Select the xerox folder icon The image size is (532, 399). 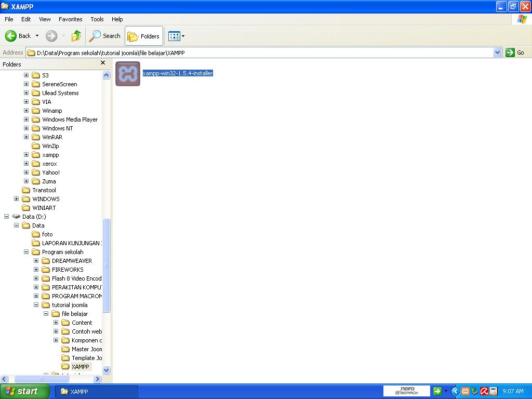coord(36,164)
